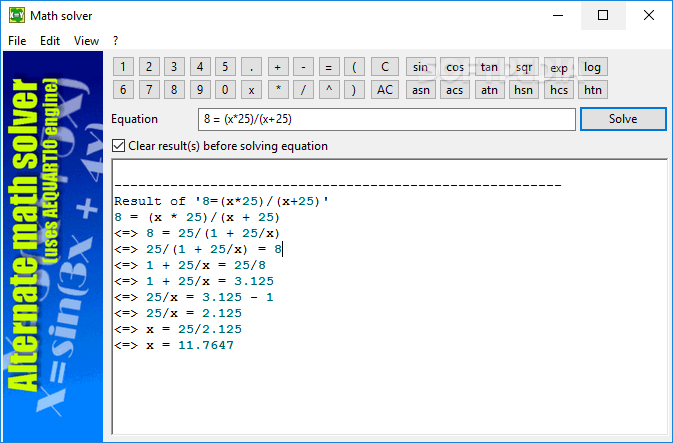Open the File menu
This screenshot has height=443, width=673.
point(17,41)
